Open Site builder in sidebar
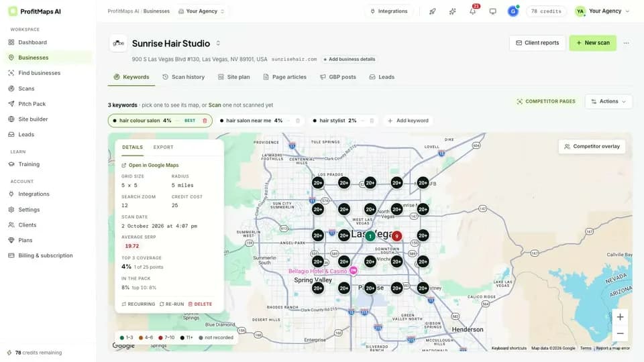The height and width of the screenshot is (362, 644). click(33, 119)
